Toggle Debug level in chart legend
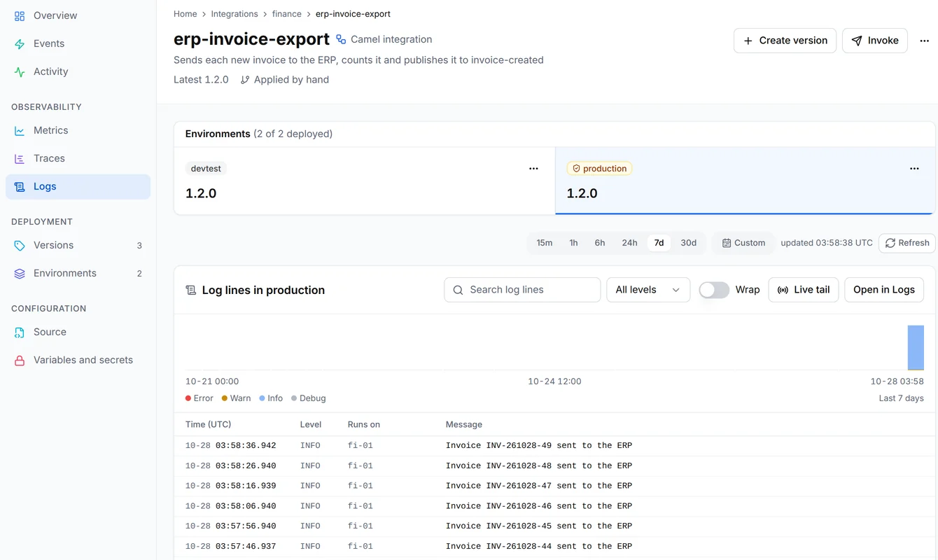This screenshot has height=560, width=938. click(x=309, y=398)
